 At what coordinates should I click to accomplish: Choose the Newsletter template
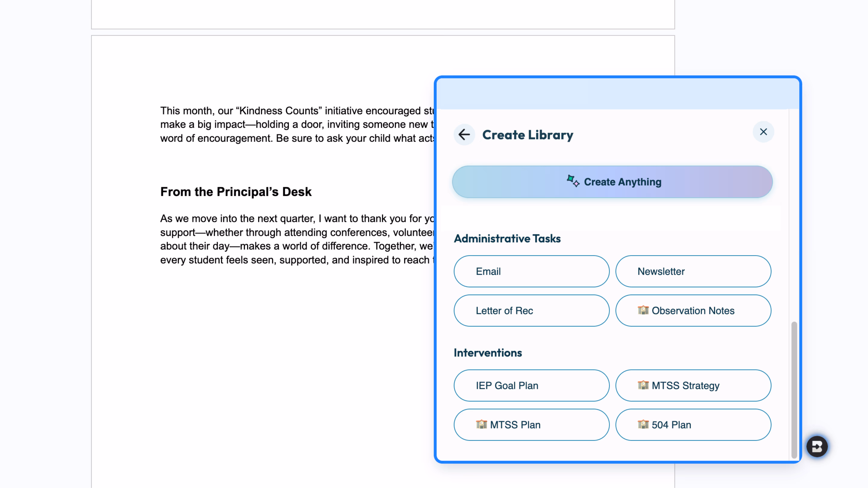tap(693, 271)
